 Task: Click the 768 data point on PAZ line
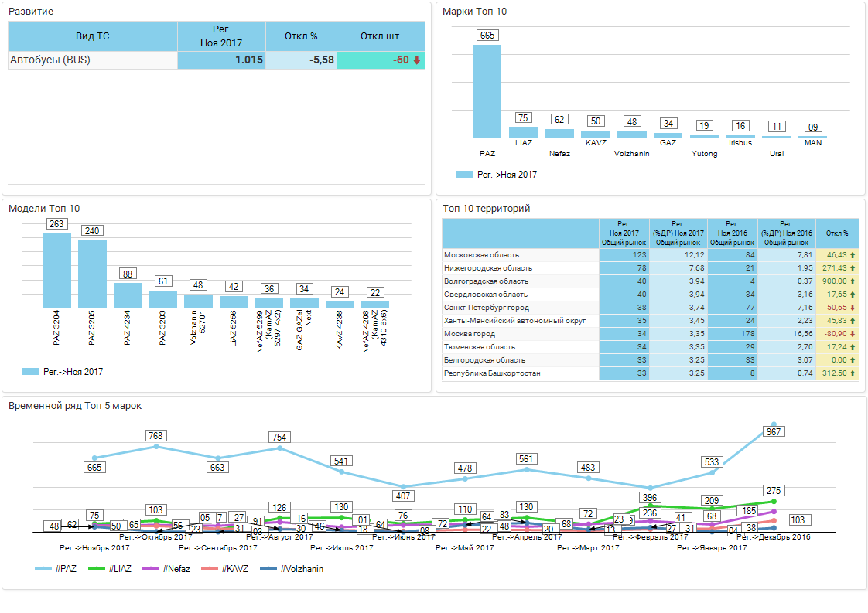(x=156, y=446)
